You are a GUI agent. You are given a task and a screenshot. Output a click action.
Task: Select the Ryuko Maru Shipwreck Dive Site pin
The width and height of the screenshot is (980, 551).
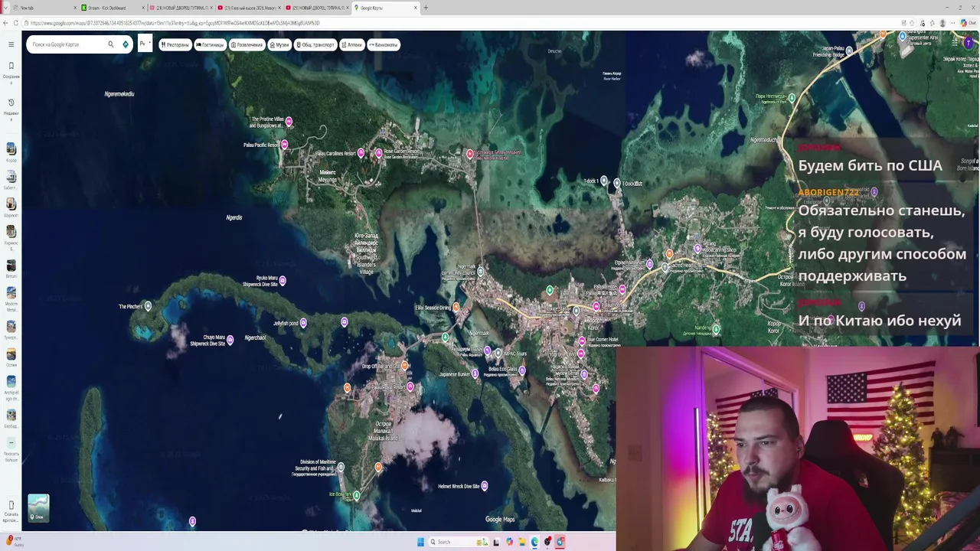pyautogui.click(x=283, y=281)
